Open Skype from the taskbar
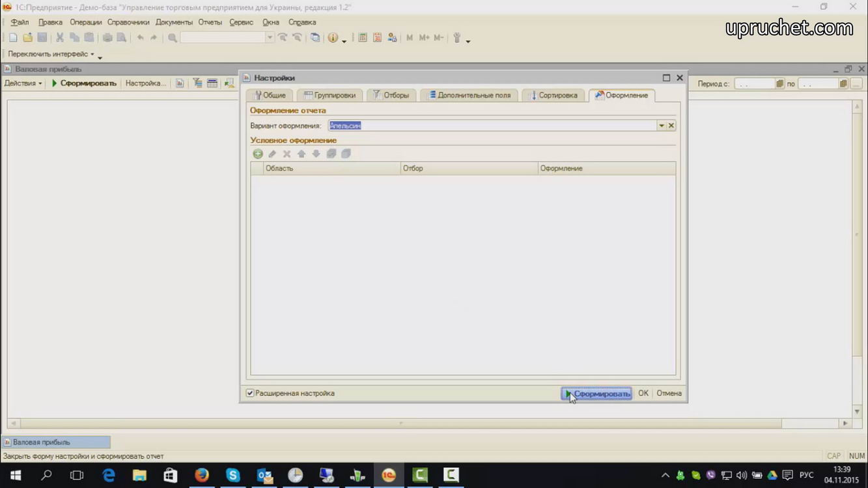 [233, 476]
